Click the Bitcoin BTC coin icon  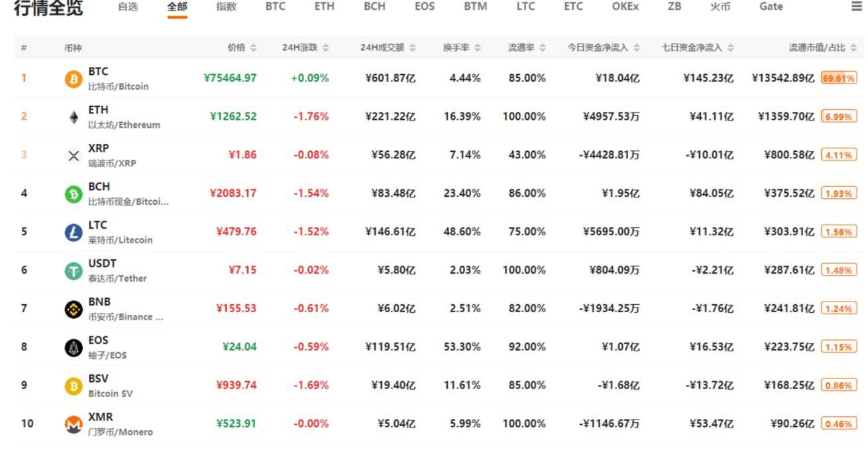click(74, 80)
